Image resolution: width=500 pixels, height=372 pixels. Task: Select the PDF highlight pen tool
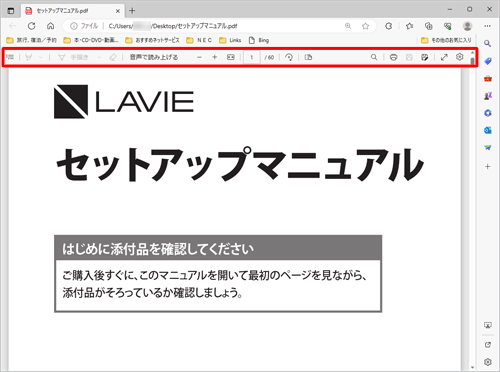29,57
